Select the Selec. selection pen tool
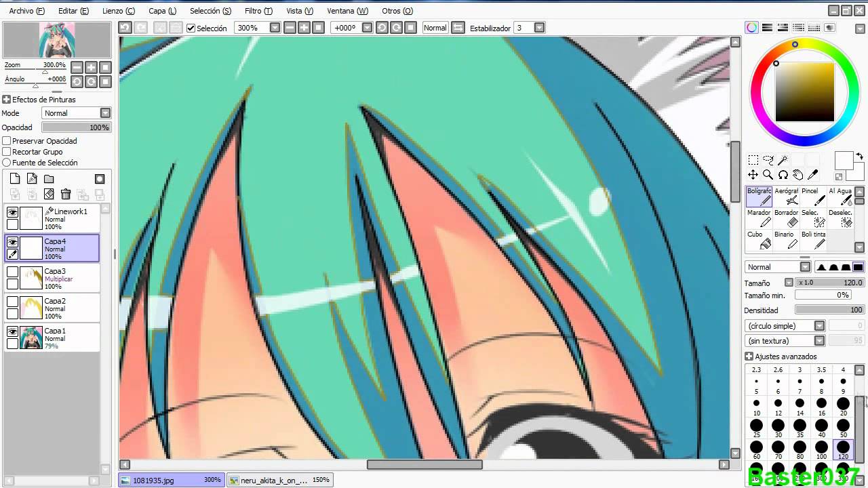Screen dimensions: 868x488 point(813,218)
